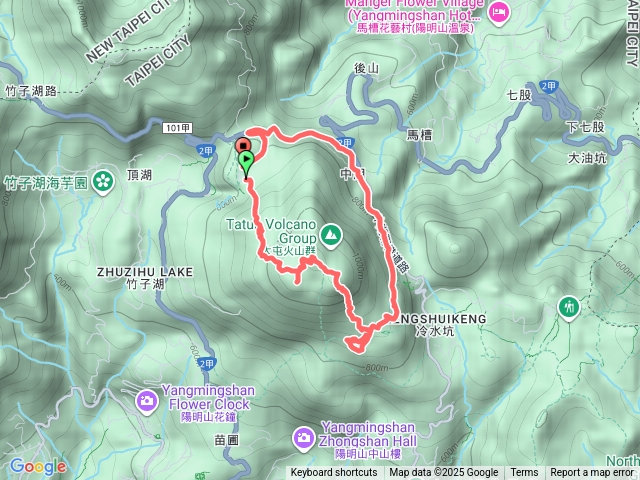The height and width of the screenshot is (480, 640).
Task: Select Yangmingshan Flower Clock camera pin
Action: [x=147, y=402]
